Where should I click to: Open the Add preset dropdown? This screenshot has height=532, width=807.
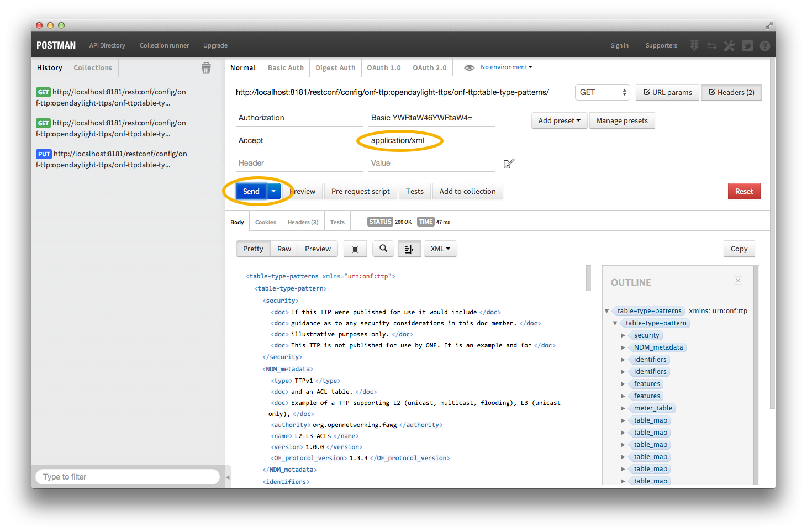click(559, 120)
